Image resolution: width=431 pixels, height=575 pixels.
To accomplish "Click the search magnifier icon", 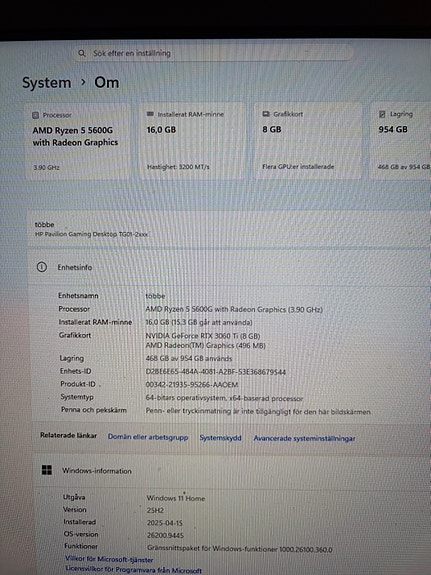I will pos(82,54).
